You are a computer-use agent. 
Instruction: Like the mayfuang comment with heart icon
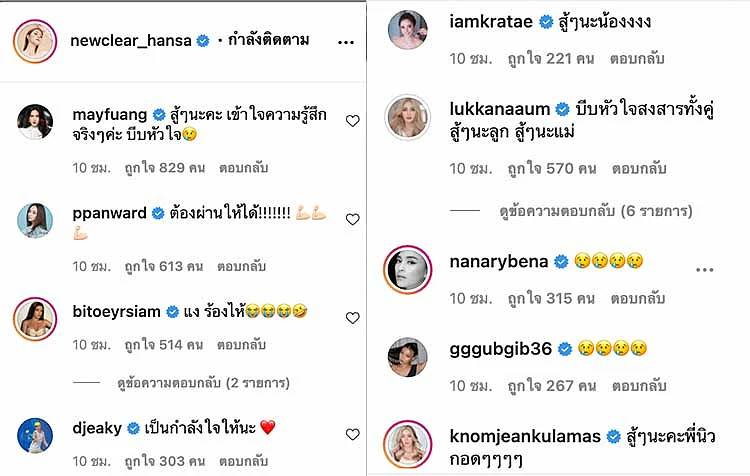[353, 121]
